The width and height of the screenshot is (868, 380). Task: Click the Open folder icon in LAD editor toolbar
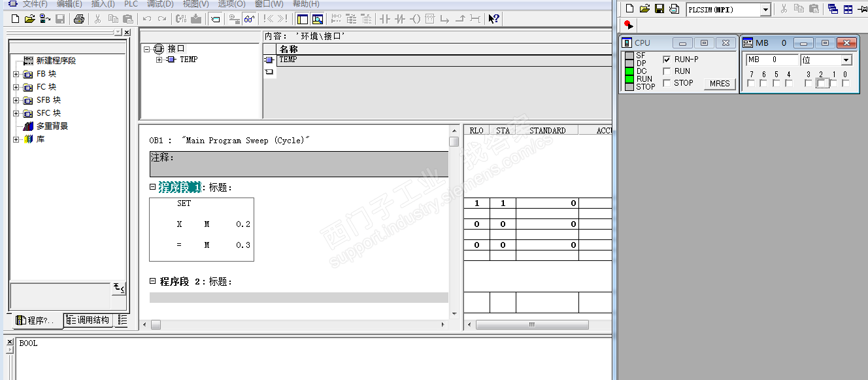pyautogui.click(x=29, y=19)
